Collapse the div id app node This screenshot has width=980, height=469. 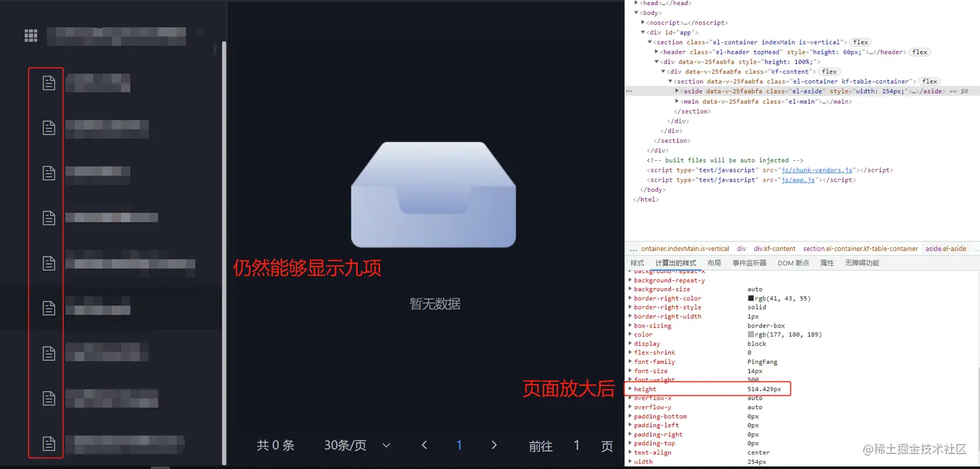[643, 32]
